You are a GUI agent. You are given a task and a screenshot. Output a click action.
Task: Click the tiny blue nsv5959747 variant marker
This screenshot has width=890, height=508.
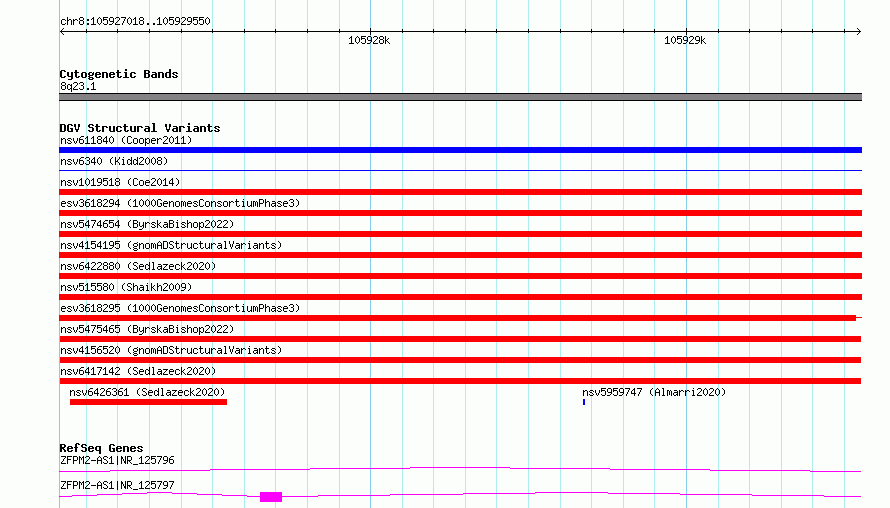point(583,402)
